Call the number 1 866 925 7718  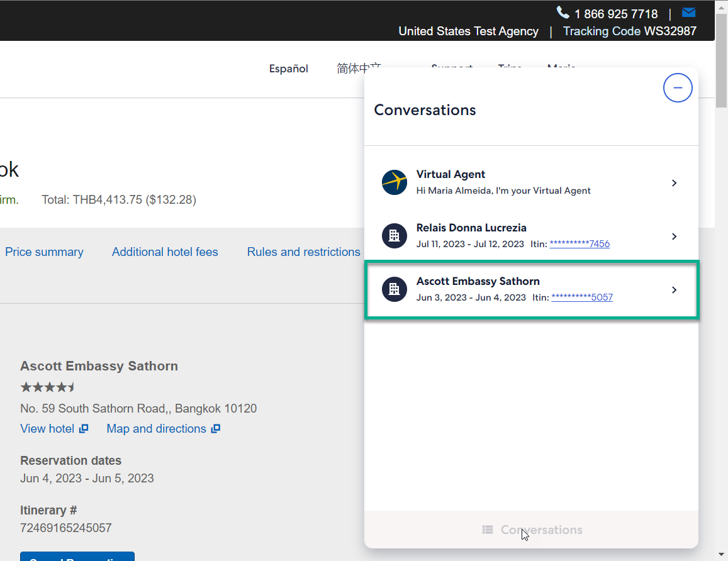pos(615,14)
